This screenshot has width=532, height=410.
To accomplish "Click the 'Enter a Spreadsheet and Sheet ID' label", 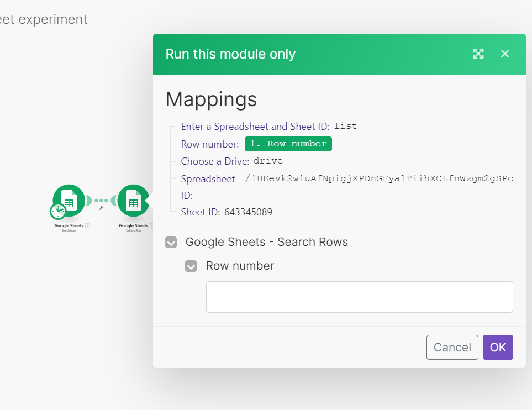I will pyautogui.click(x=255, y=127).
